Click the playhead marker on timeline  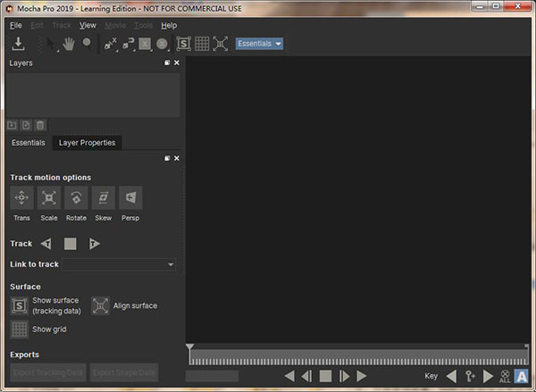[x=189, y=346]
